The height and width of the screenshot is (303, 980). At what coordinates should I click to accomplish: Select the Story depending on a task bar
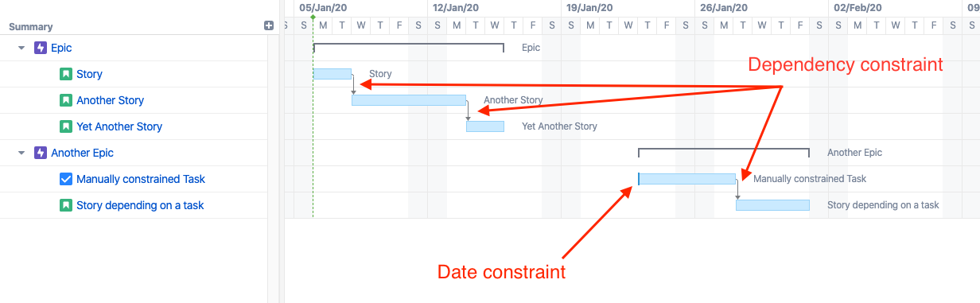click(x=772, y=205)
